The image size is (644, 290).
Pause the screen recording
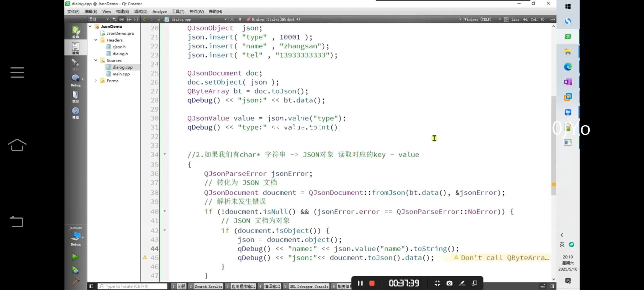[x=360, y=283]
